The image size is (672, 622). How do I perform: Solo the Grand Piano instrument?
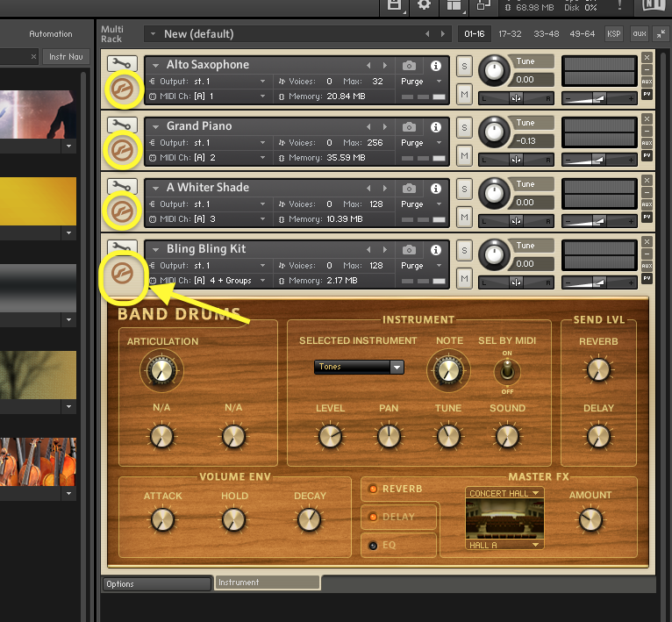[x=464, y=128]
